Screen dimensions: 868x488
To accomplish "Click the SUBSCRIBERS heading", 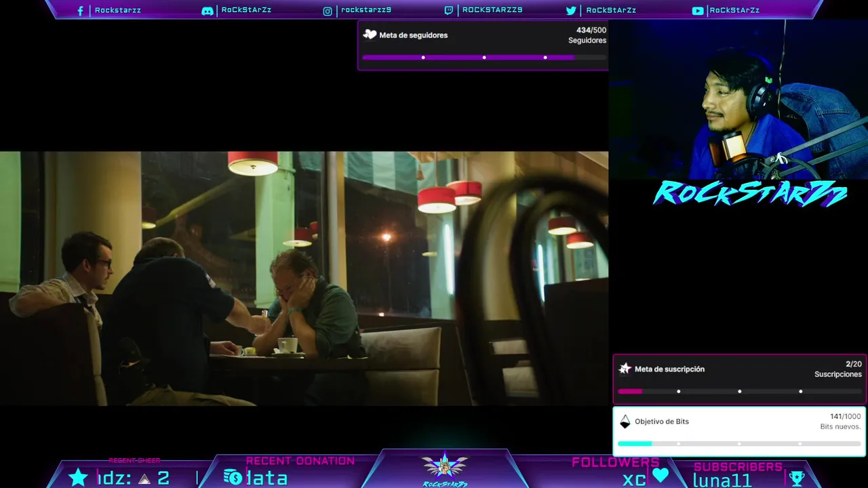I will tap(738, 467).
